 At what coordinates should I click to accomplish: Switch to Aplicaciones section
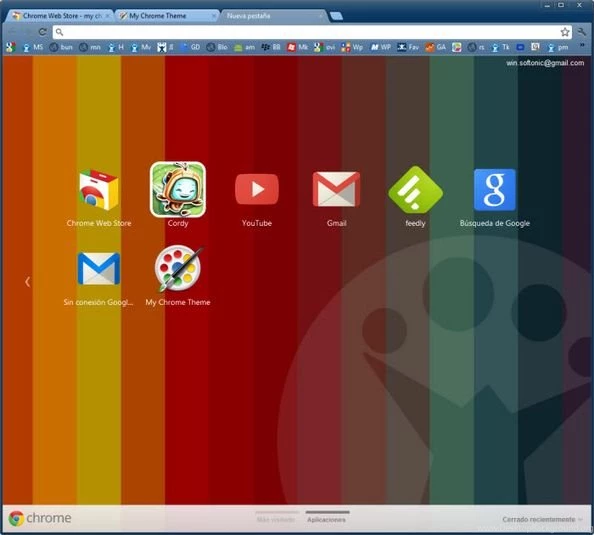[x=327, y=519]
